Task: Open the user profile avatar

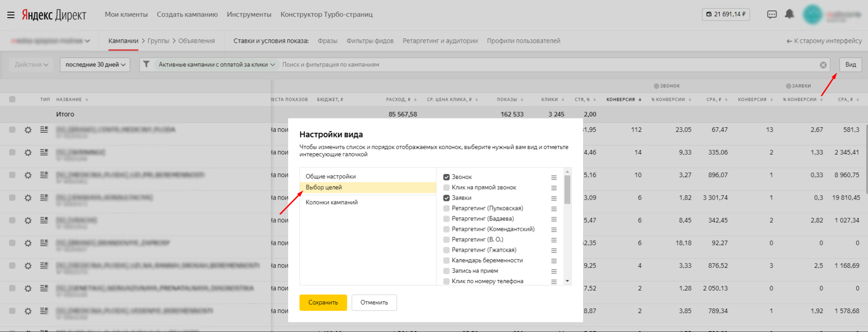Action: (x=812, y=14)
